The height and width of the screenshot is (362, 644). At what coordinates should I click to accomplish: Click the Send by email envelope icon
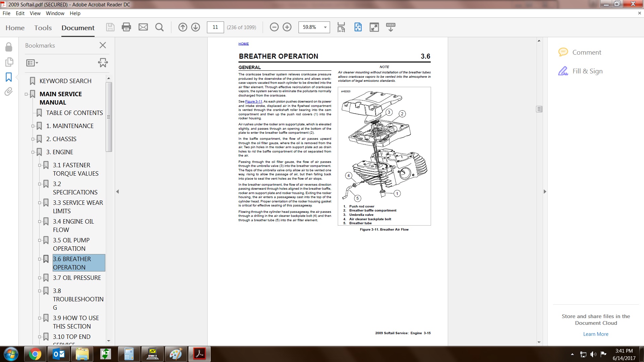(143, 27)
